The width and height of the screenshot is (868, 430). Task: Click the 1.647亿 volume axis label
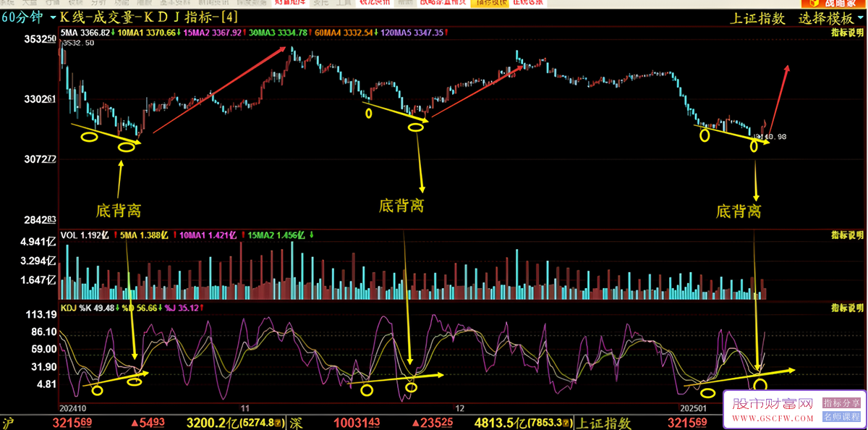click(x=38, y=279)
